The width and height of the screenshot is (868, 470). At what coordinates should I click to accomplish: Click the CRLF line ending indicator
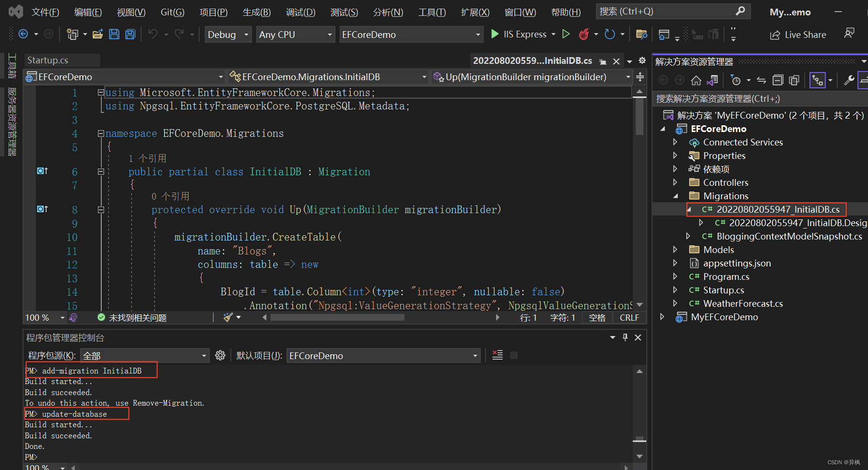[629, 318]
